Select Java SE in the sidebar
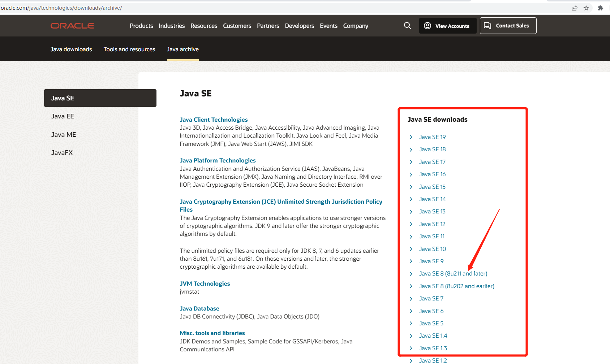Screen dimensions: 610x364 100,98
